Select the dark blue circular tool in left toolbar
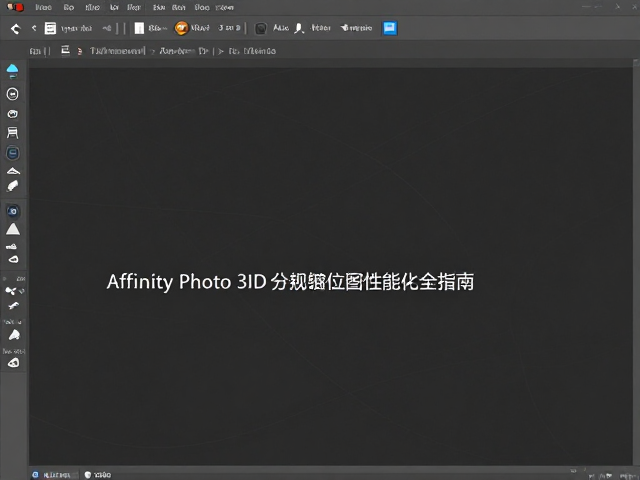640x480 pixels. point(13,153)
